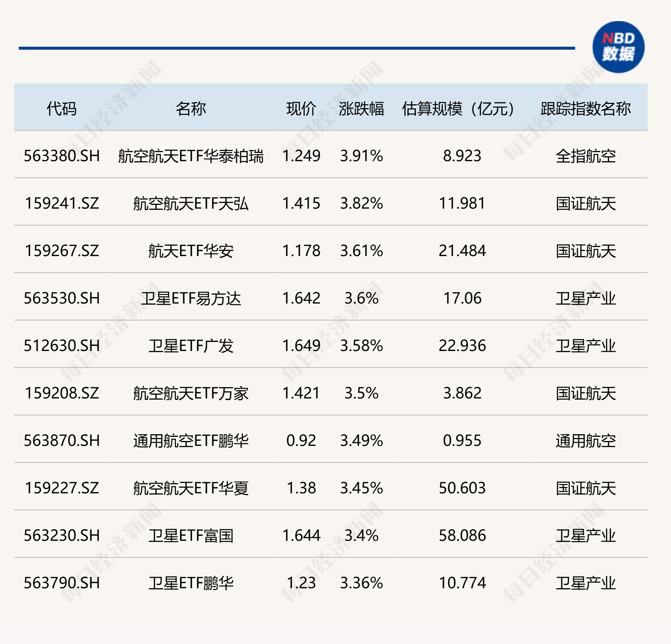This screenshot has width=671, height=644.
Task: Select the 3.6% change value
Action: click(361, 298)
